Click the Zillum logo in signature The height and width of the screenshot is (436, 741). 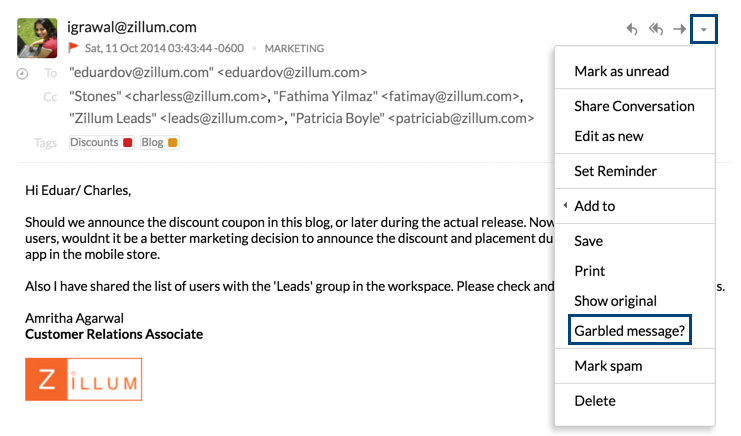(84, 379)
